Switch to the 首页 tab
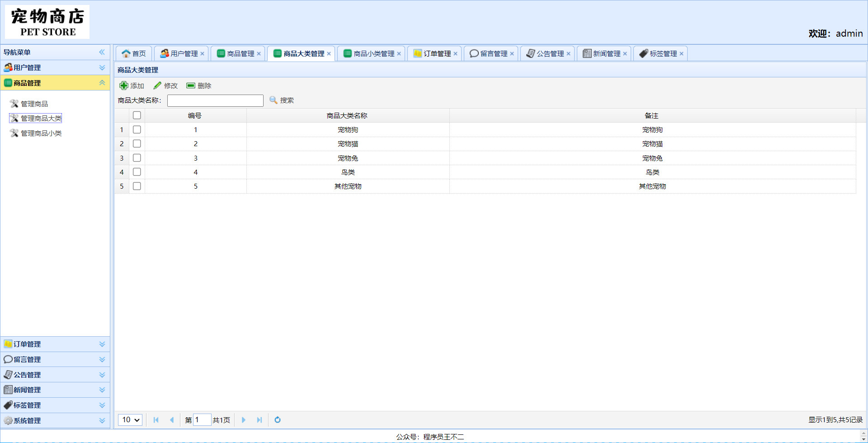The width and height of the screenshot is (868, 443). click(134, 53)
